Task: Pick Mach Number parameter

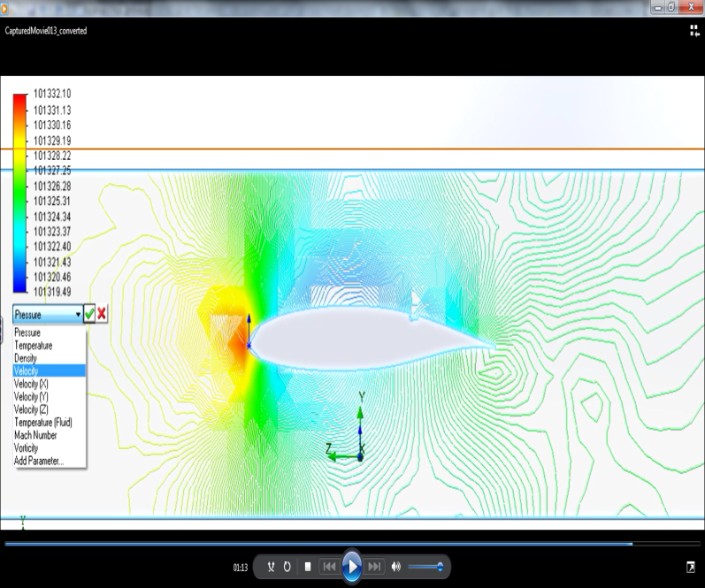Action: coord(35,435)
